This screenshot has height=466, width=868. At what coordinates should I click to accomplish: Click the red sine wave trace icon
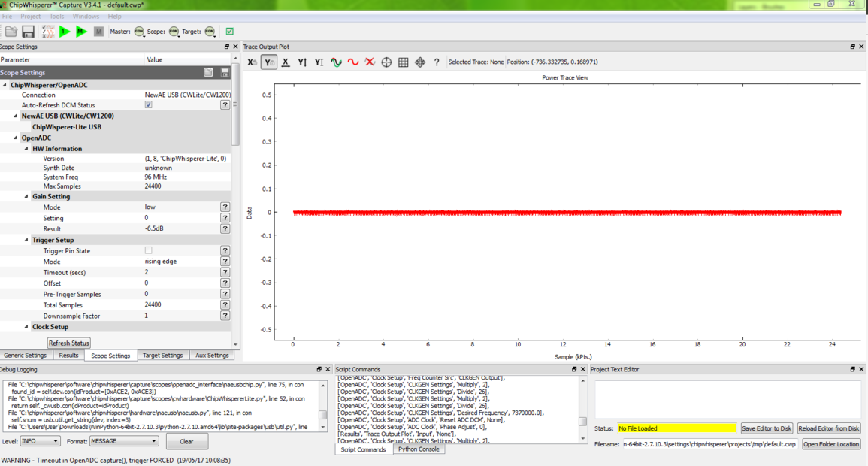click(353, 62)
